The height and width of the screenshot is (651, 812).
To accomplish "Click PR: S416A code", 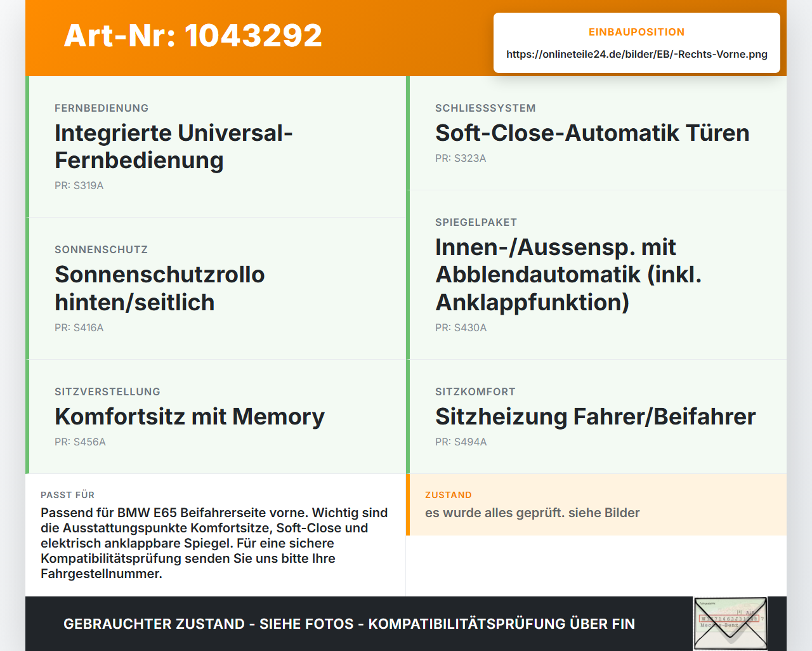I will pyautogui.click(x=79, y=327).
